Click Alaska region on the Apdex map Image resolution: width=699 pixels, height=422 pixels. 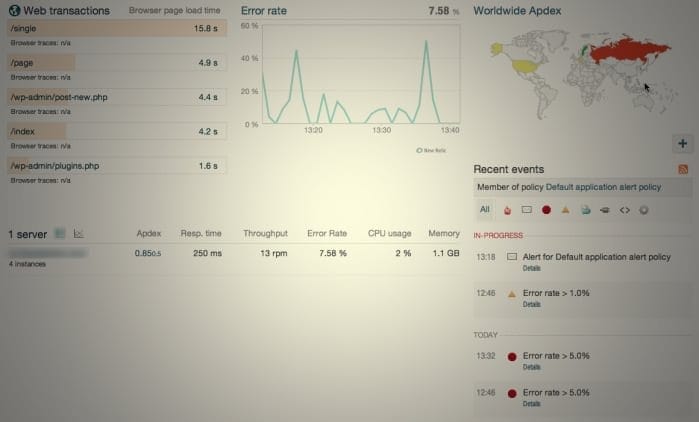496,48
